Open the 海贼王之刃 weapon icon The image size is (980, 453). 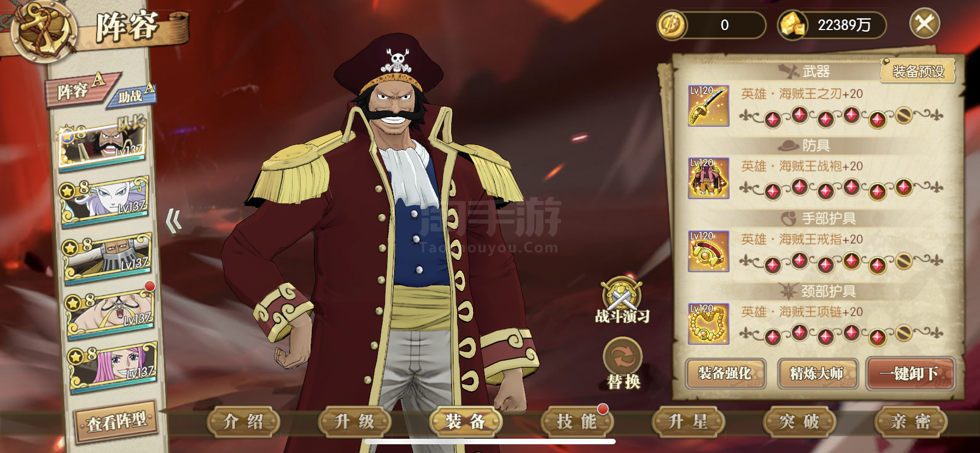pos(708,106)
